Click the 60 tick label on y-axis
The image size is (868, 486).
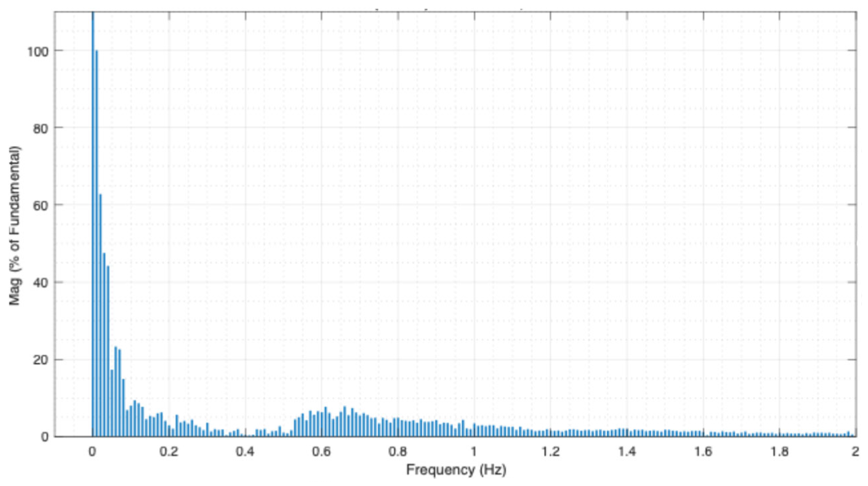click(40, 206)
